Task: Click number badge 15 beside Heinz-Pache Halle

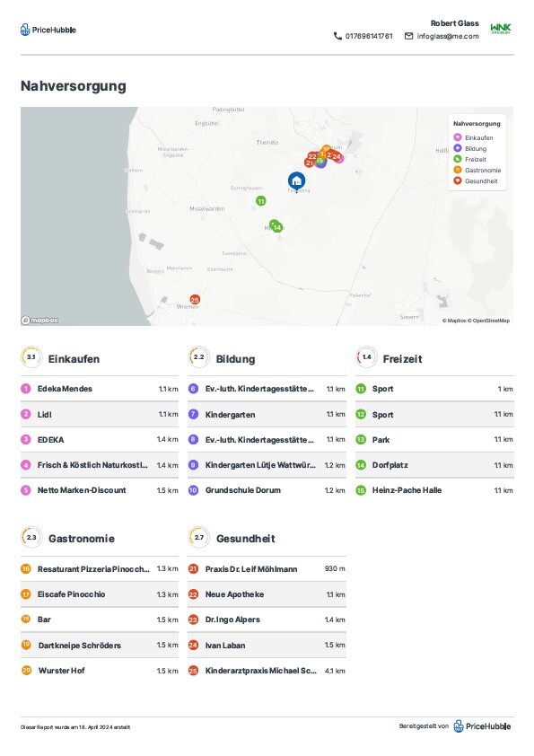Action: pos(361,490)
